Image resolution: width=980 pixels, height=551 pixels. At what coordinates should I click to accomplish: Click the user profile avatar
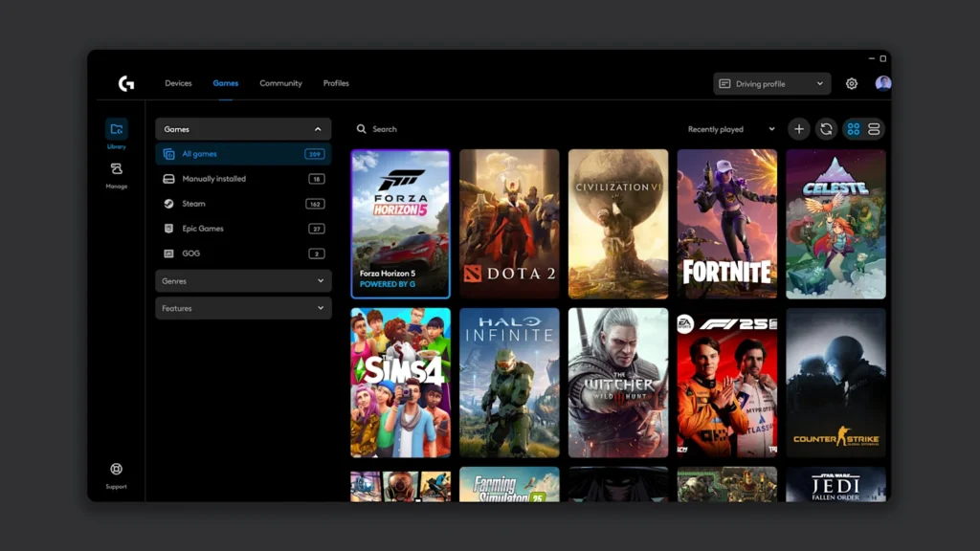[x=882, y=84]
